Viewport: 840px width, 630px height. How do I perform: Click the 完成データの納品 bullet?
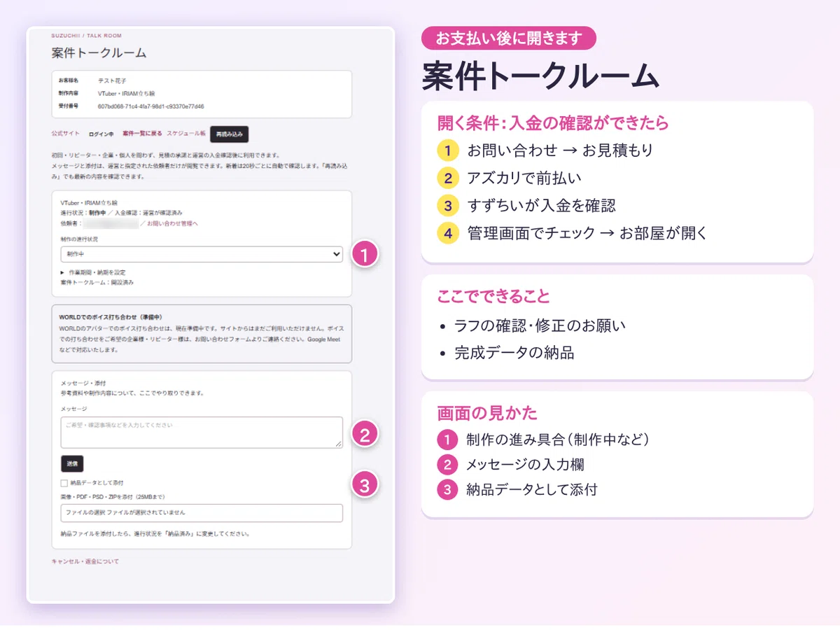click(514, 353)
